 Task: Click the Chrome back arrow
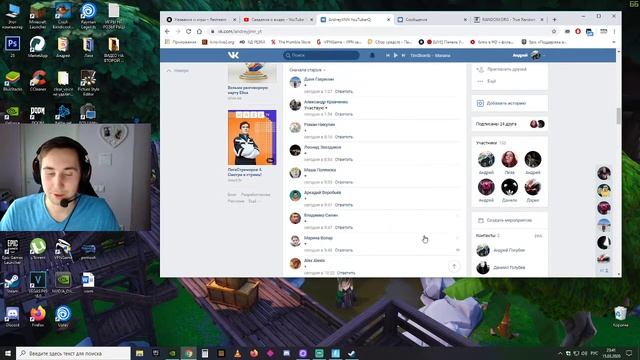point(167,31)
